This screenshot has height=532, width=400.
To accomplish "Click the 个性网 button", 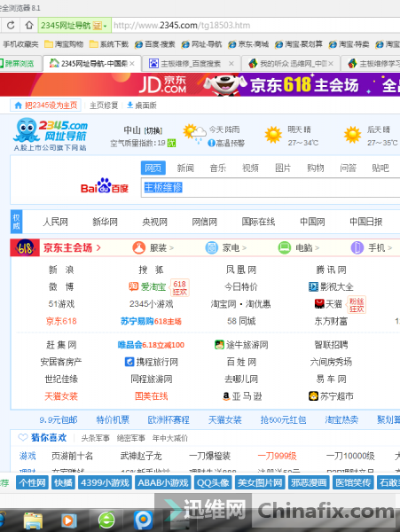I will click(x=32, y=482).
